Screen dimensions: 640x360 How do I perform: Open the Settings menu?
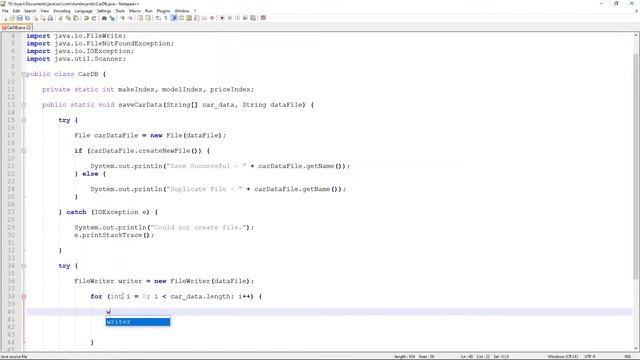click(x=104, y=11)
